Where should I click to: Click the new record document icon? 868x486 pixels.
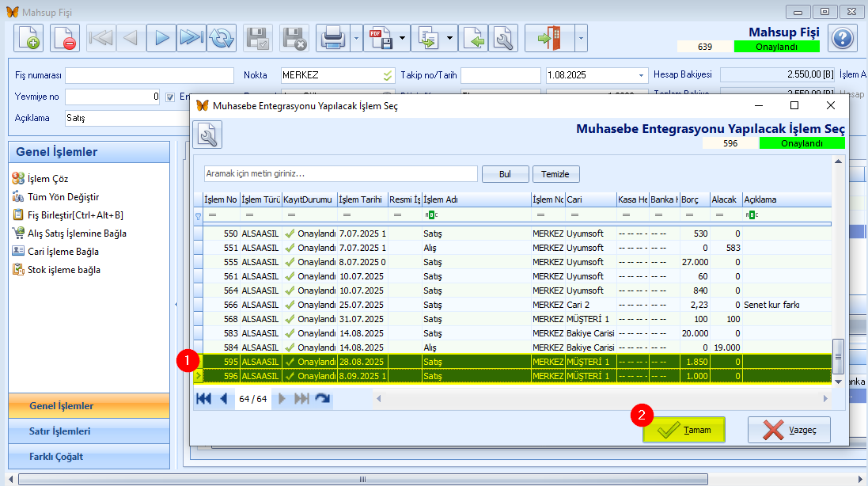[28, 38]
